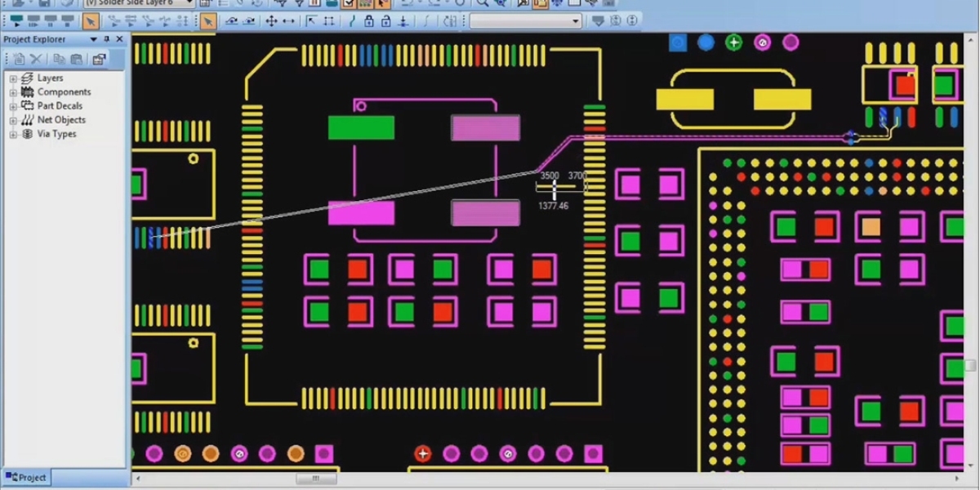The width and height of the screenshot is (980, 490).
Task: Select Components in project tree
Action: pos(64,92)
